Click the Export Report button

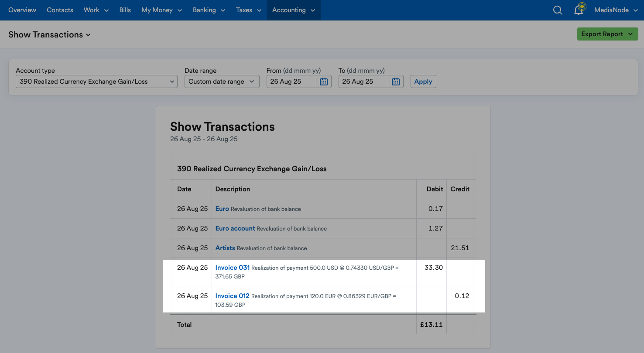[x=607, y=34]
